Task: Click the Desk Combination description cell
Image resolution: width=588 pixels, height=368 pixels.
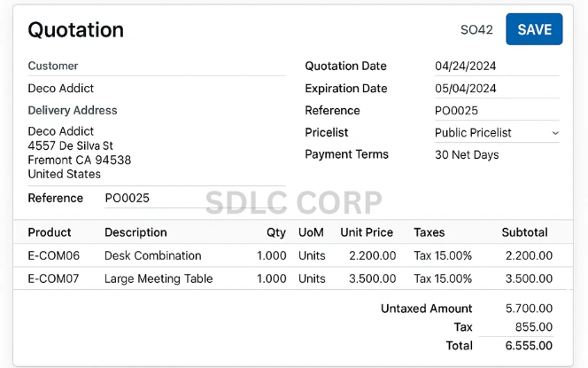Action: pos(153,255)
